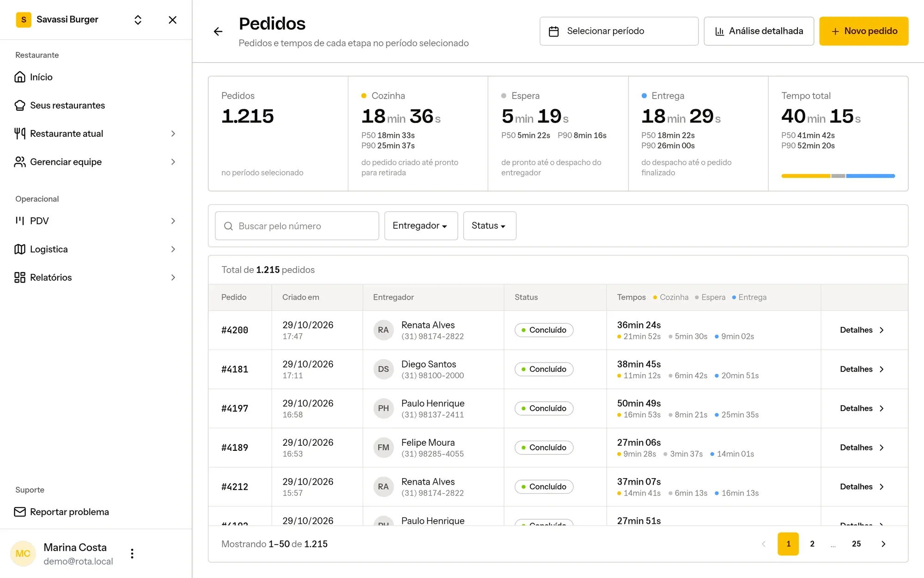Open Detalhes for order #4200

(862, 330)
